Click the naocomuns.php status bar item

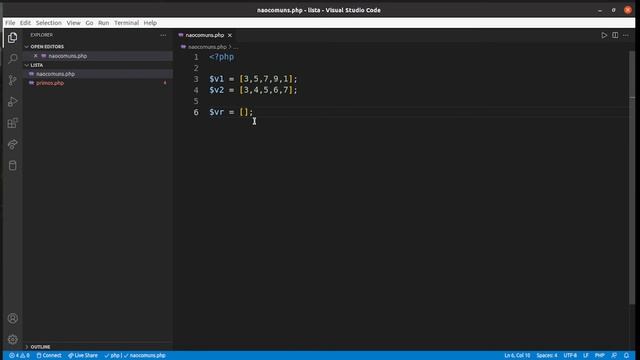coord(145,356)
